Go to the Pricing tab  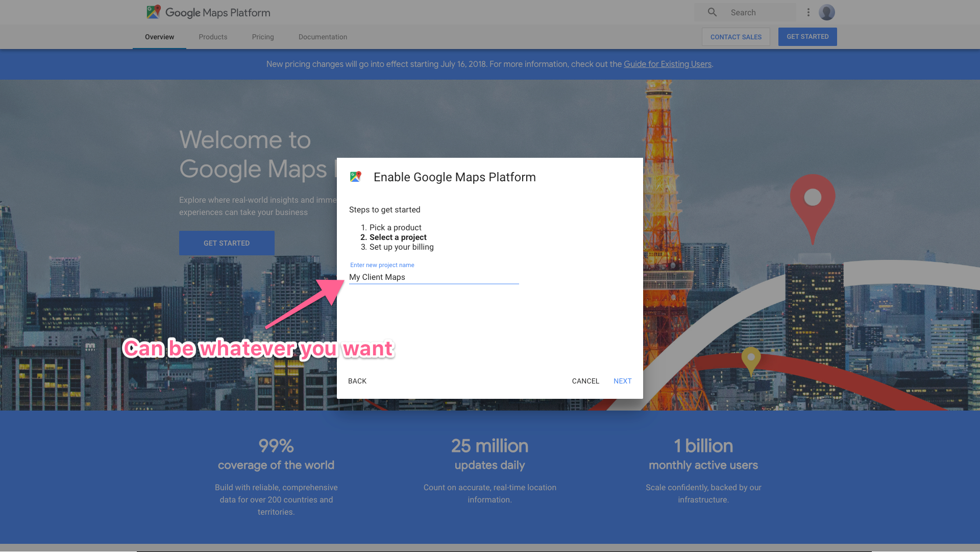[x=263, y=37]
